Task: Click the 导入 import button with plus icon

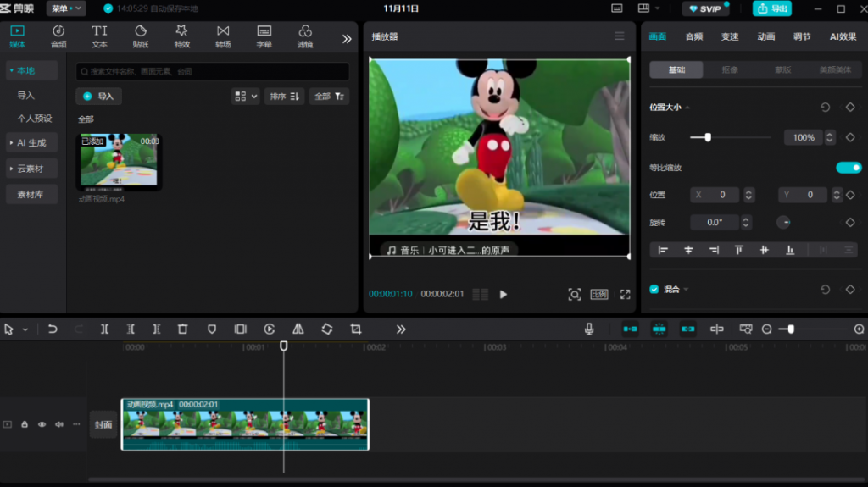Action: pyautogui.click(x=98, y=97)
